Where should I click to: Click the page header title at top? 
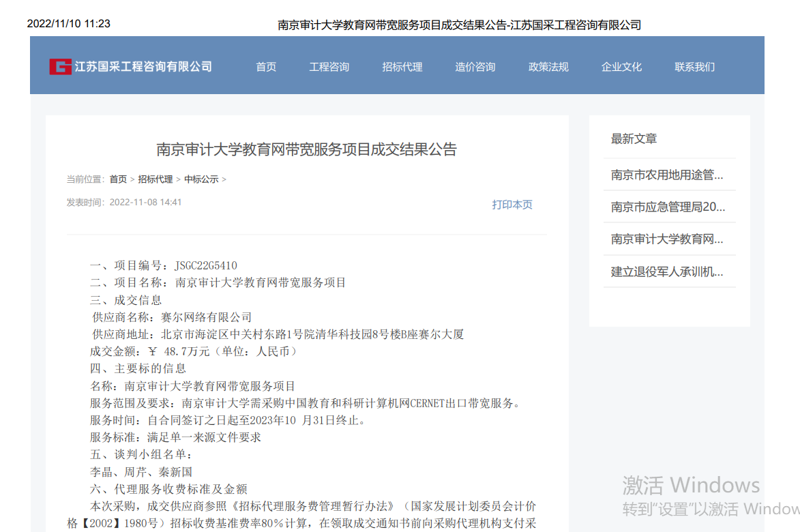(459, 25)
